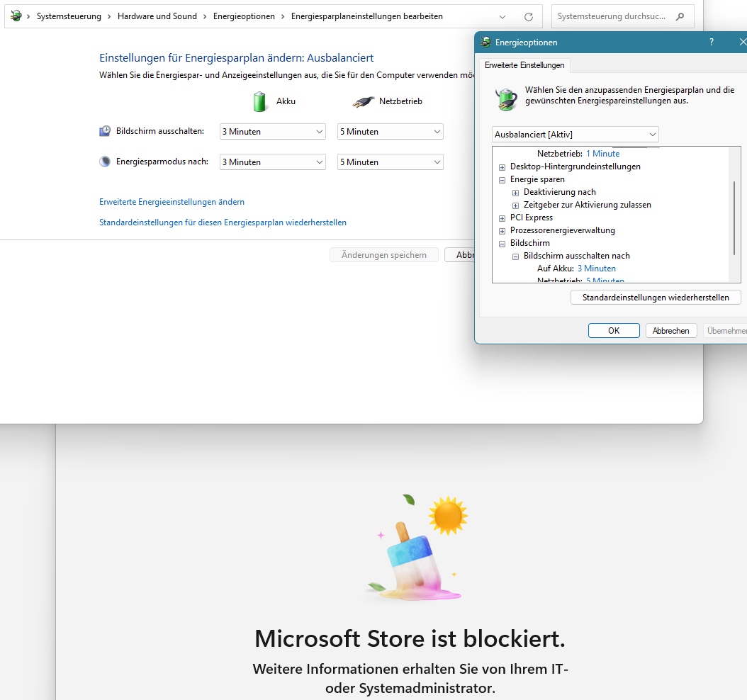
Task: Click the Control Panel icon in the address bar
Action: 16,16
